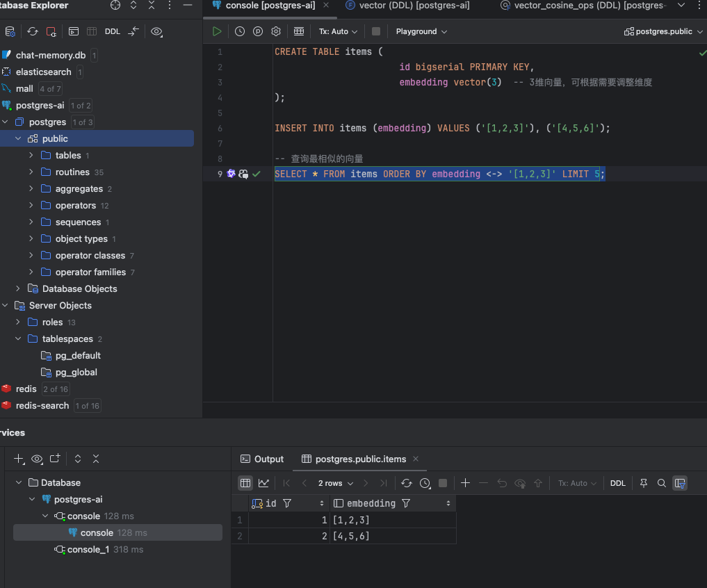Switch result to table view icon

pyautogui.click(x=245, y=483)
